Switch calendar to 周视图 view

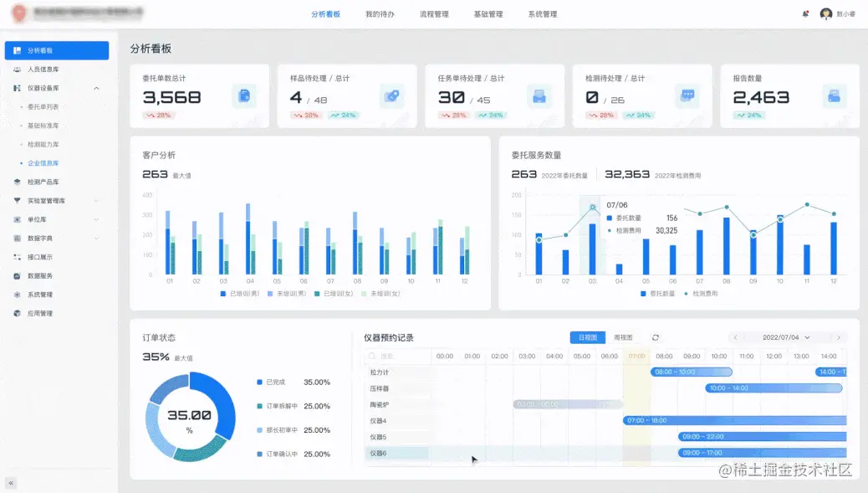(622, 337)
